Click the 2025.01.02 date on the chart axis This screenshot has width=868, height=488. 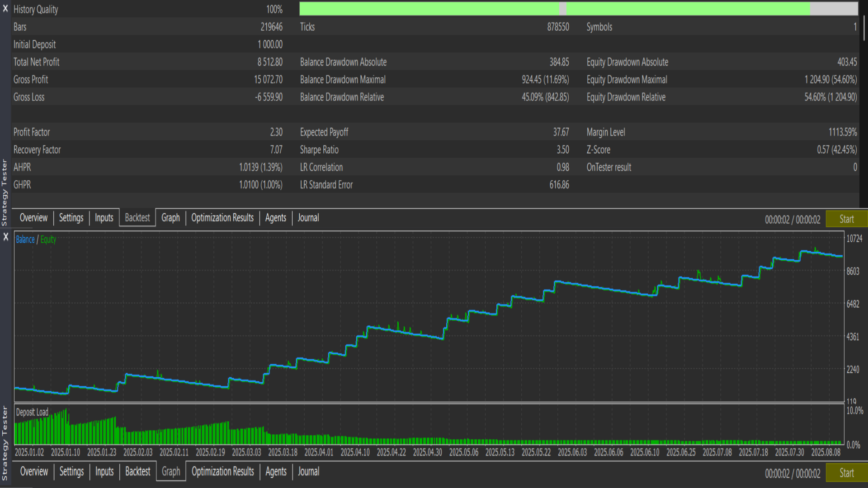[29, 452]
